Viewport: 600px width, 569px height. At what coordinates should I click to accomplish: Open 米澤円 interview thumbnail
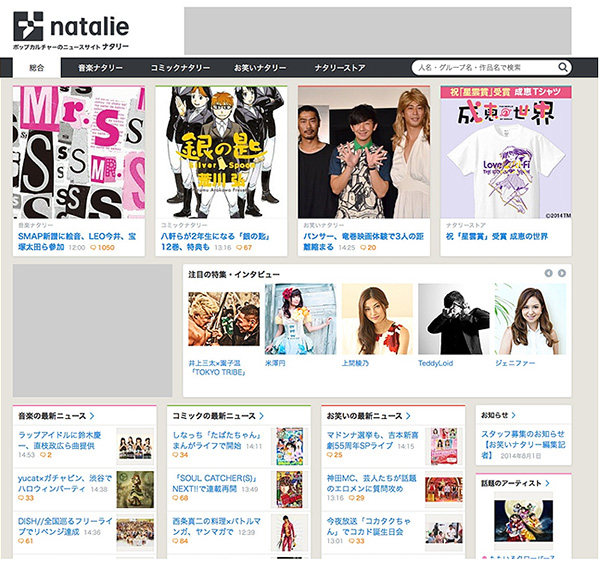(x=300, y=319)
